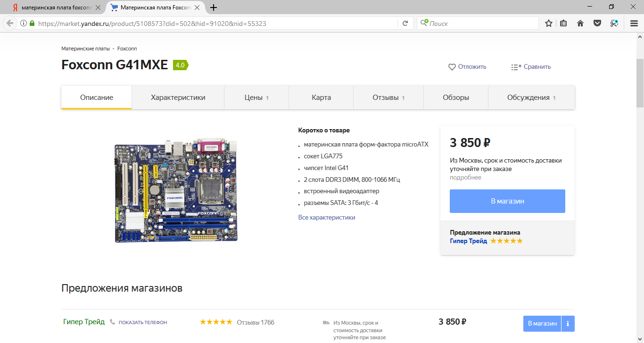Open the Firefox hamburger menu
Image resolution: width=644 pixels, height=343 pixels.
tap(634, 23)
